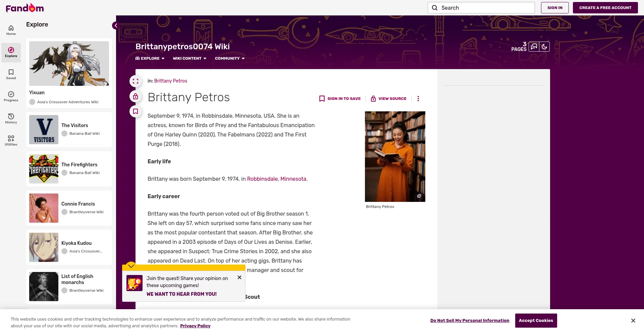
Task: Open the Brittany Petros category link
Action: pyautogui.click(x=171, y=81)
